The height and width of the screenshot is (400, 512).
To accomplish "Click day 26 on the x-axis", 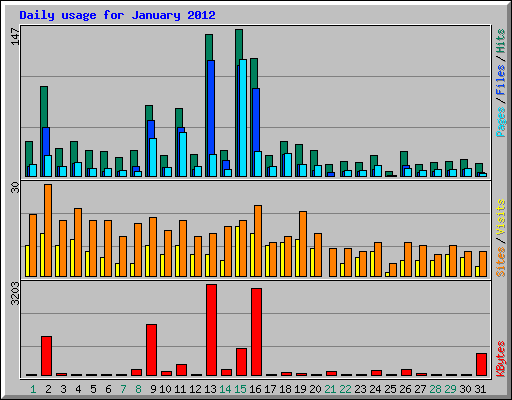I will [405, 389].
